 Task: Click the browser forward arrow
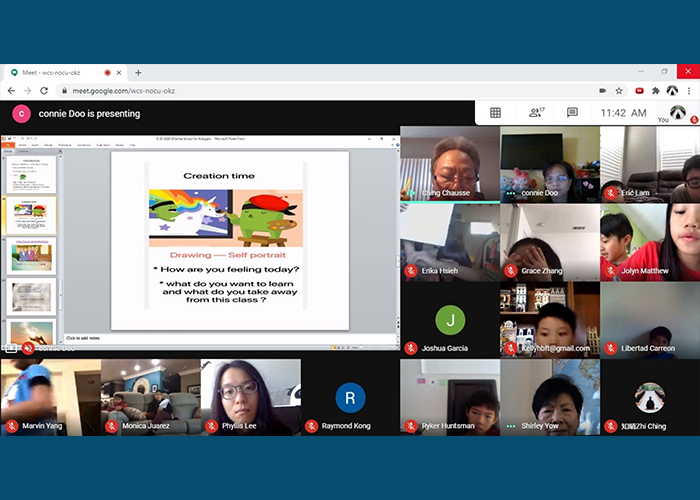click(x=28, y=91)
